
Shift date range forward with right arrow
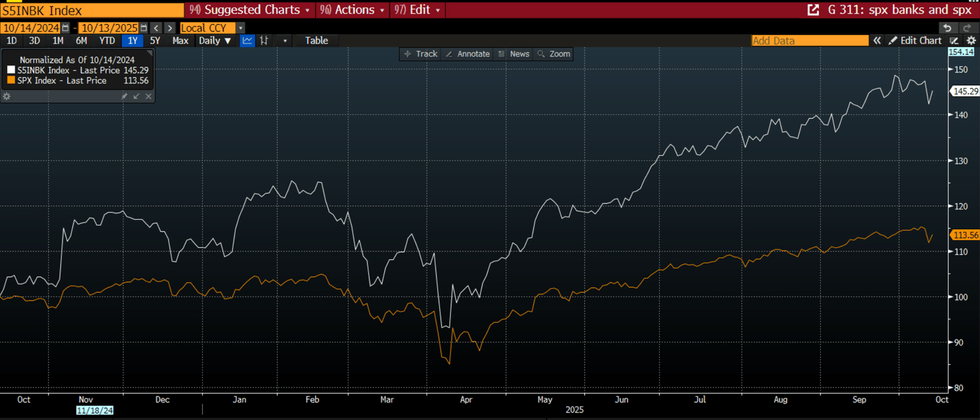click(170, 28)
